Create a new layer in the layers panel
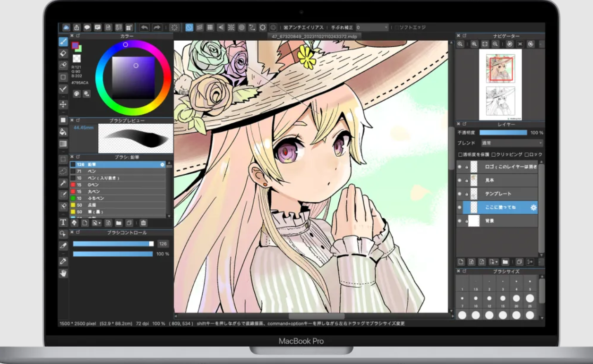 click(x=462, y=262)
